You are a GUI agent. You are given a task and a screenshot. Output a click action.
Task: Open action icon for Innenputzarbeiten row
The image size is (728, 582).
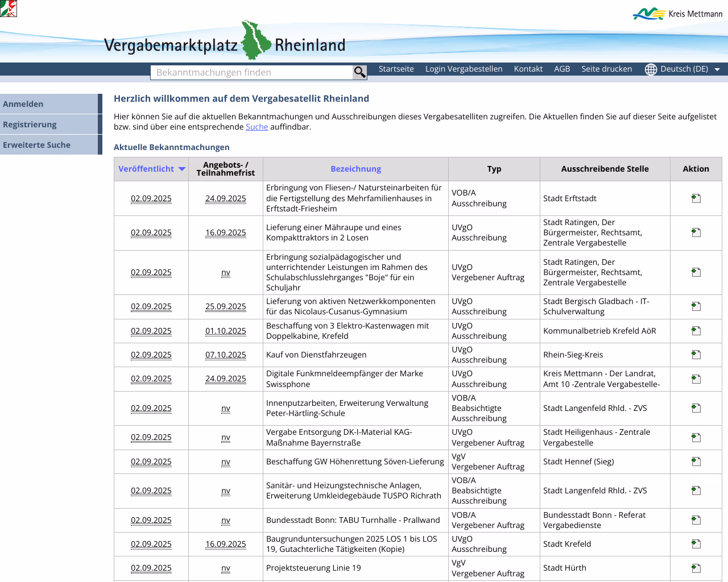click(x=696, y=408)
